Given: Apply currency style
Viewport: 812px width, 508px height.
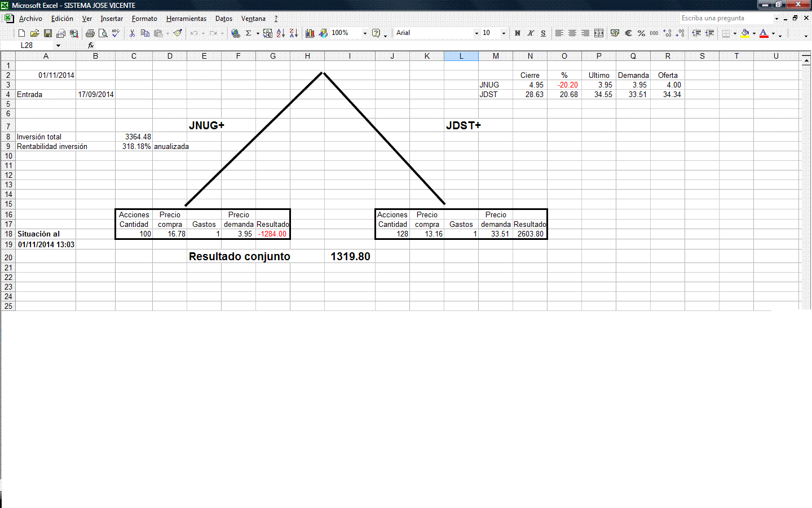Looking at the screenshot, I should click(x=615, y=33).
